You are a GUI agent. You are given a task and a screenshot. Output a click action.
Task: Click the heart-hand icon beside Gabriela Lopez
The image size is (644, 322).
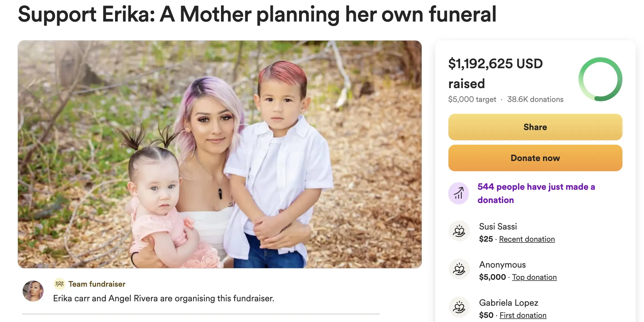click(x=459, y=307)
